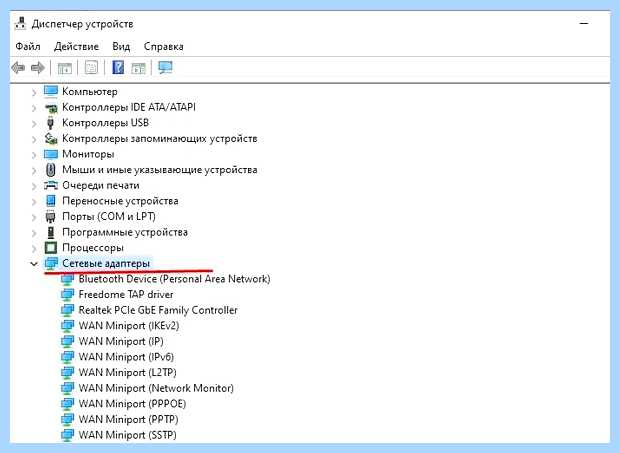
Task: Click the Контроллеры запоминающих устройств icon
Action: [x=51, y=138]
